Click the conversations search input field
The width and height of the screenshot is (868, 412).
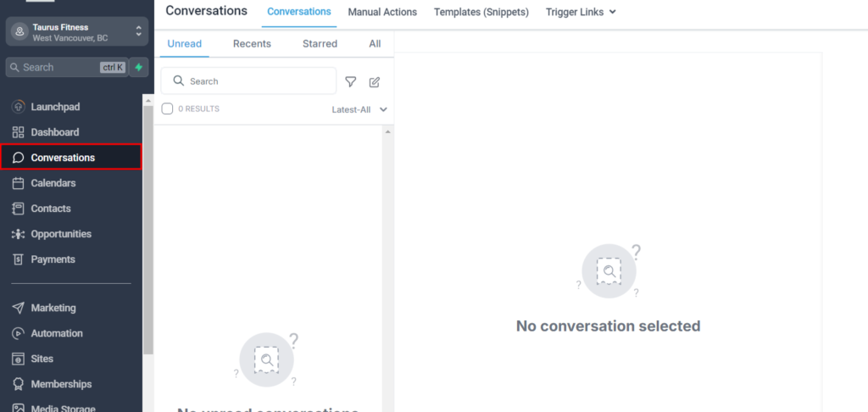(x=254, y=81)
